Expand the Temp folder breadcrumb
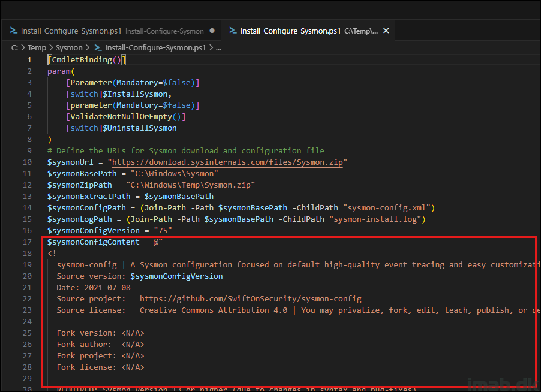The height and width of the screenshot is (392, 541). click(37, 47)
